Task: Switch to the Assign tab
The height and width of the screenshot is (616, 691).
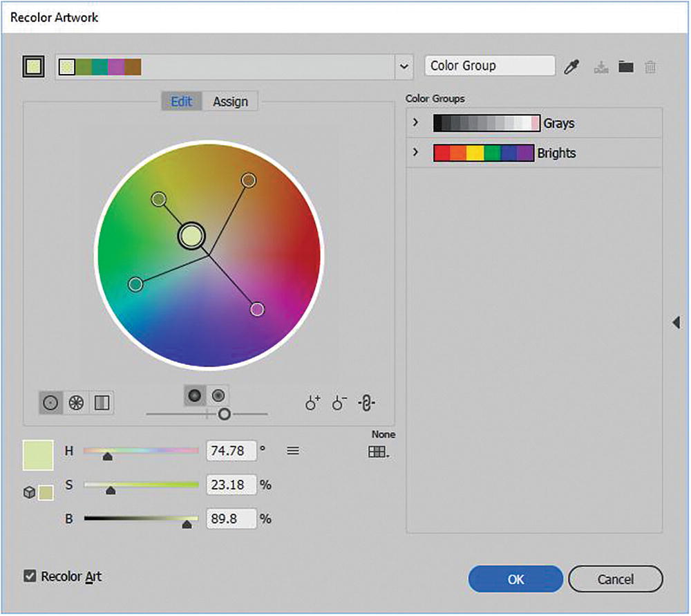Action: pos(230,102)
